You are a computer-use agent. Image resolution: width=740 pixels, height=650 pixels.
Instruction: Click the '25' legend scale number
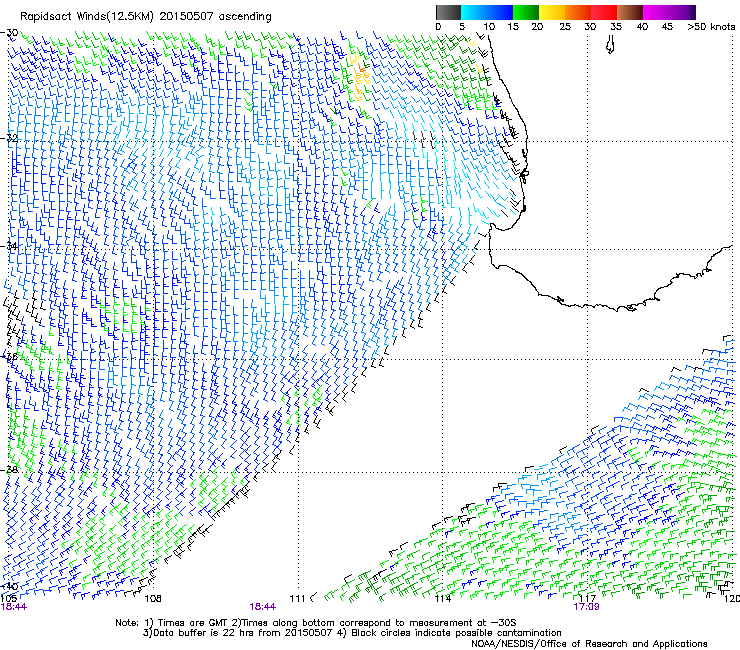[565, 27]
